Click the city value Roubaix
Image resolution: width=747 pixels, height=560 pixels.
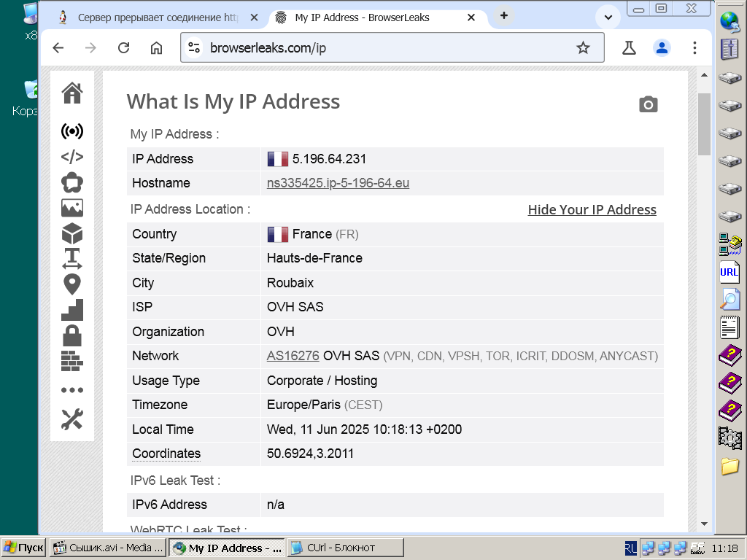(290, 283)
